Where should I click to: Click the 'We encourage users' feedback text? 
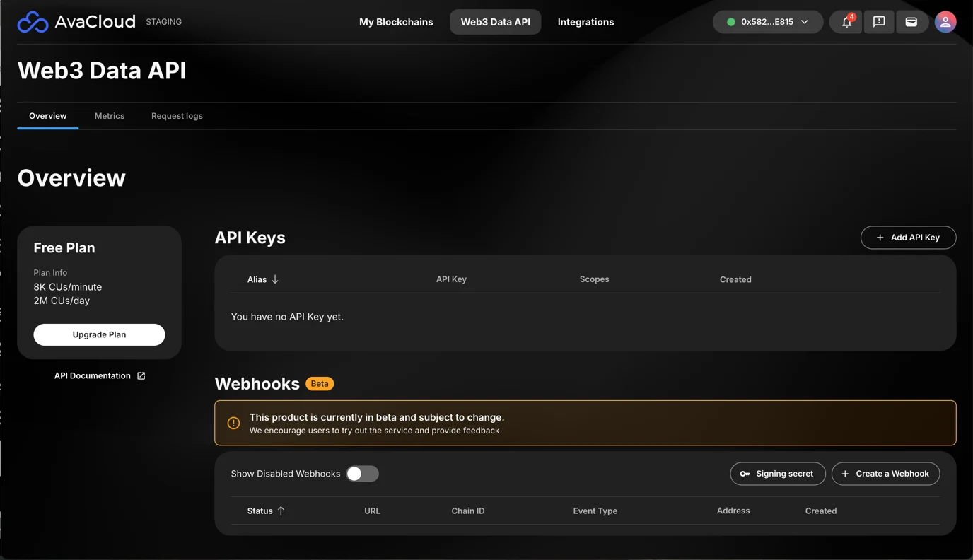(x=374, y=431)
